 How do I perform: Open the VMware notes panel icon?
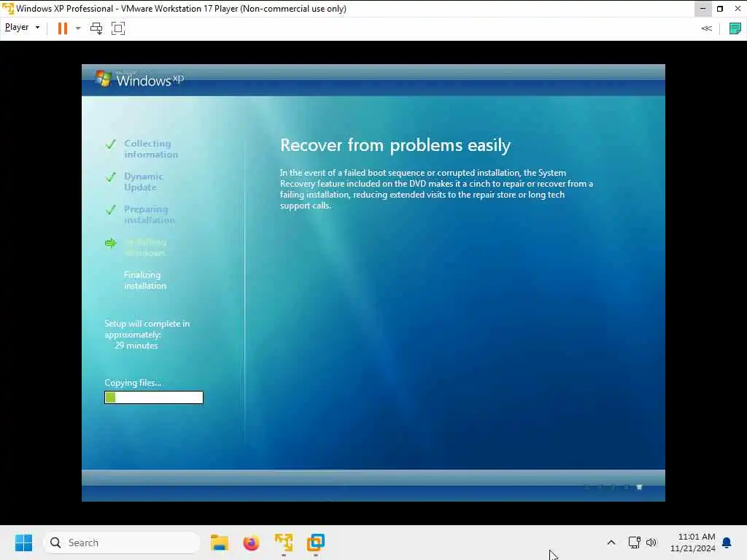[735, 28]
